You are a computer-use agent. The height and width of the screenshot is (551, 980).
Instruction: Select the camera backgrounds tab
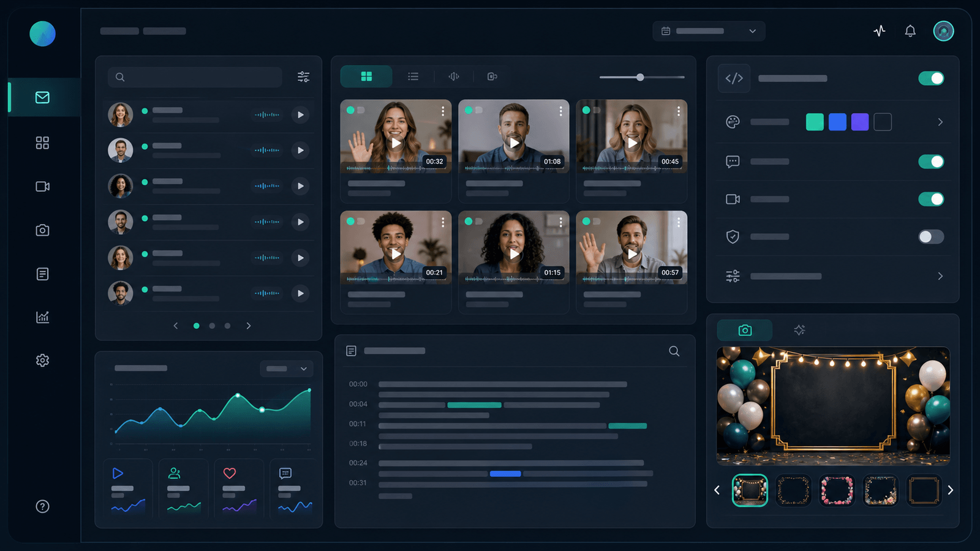coord(745,330)
